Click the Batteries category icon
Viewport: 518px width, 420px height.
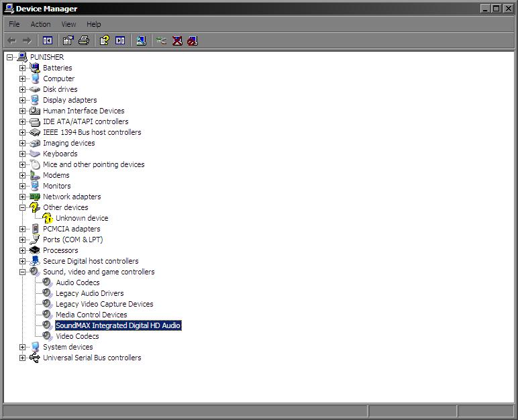pyautogui.click(x=35, y=68)
